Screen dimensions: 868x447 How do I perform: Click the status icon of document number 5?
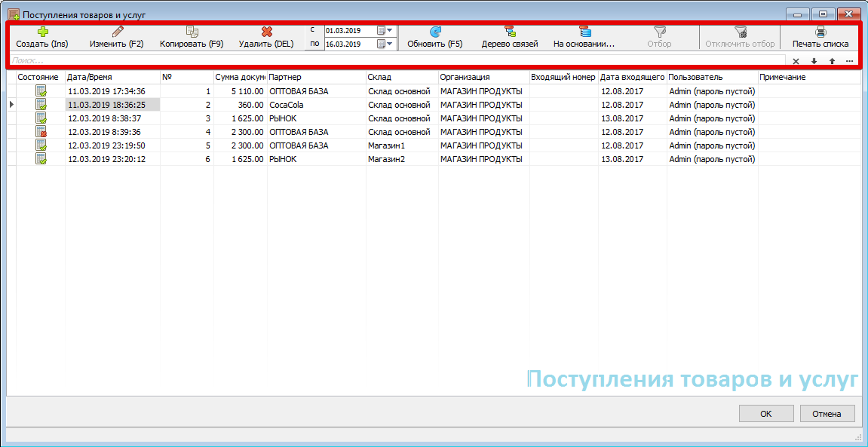pyautogui.click(x=41, y=145)
